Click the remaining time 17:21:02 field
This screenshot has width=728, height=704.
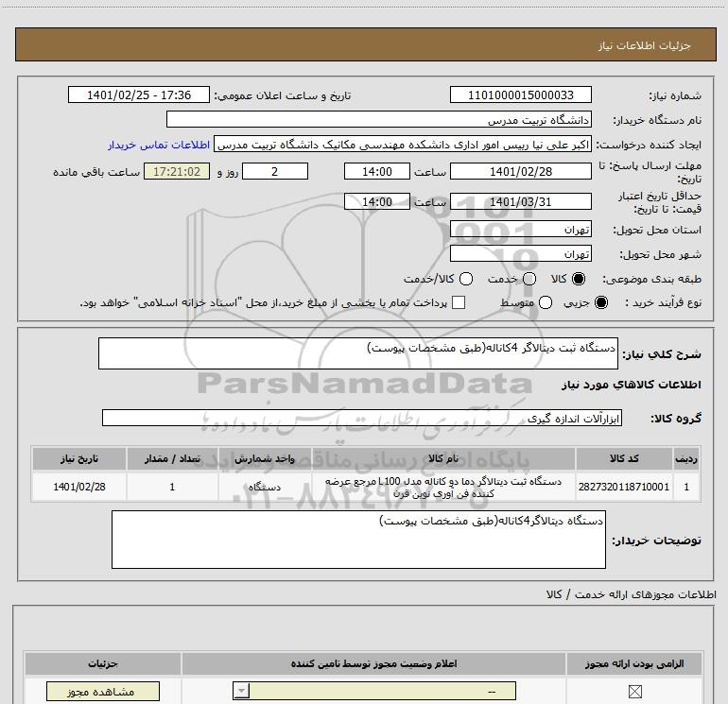pos(177,171)
